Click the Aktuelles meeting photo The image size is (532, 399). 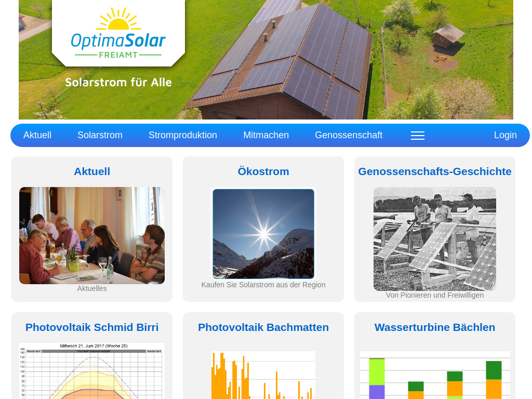(92, 235)
